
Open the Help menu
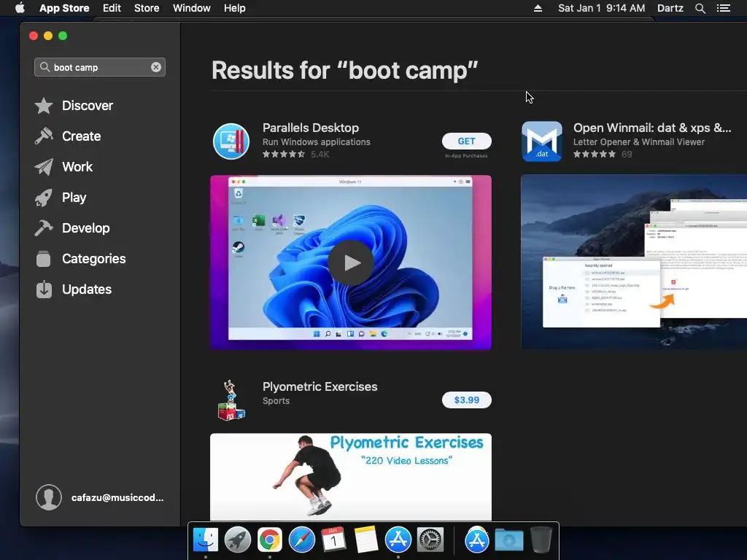(234, 8)
